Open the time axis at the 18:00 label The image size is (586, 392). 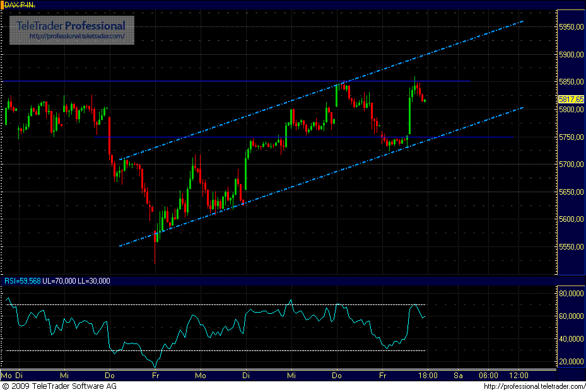pyautogui.click(x=428, y=375)
